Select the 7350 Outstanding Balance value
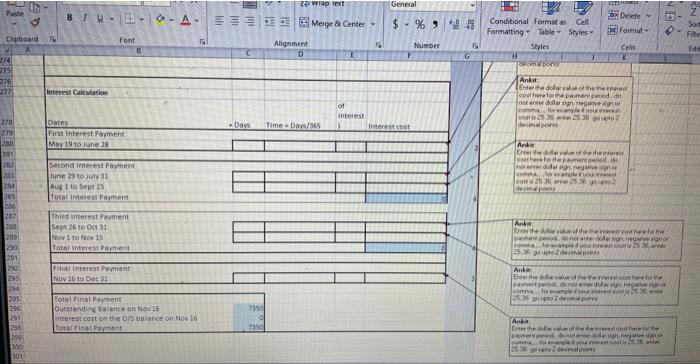Screen dimensions: 700x364 [249, 308]
